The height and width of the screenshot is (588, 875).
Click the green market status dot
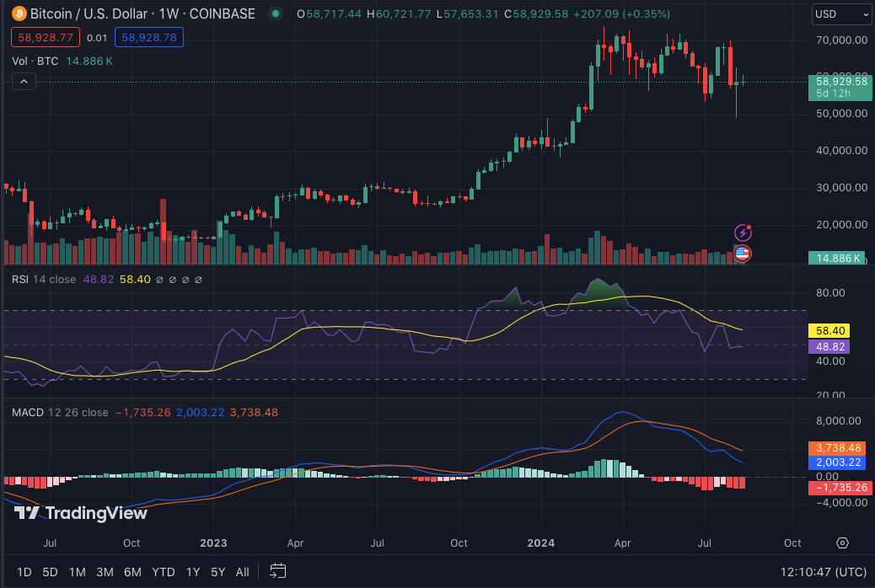tap(274, 13)
